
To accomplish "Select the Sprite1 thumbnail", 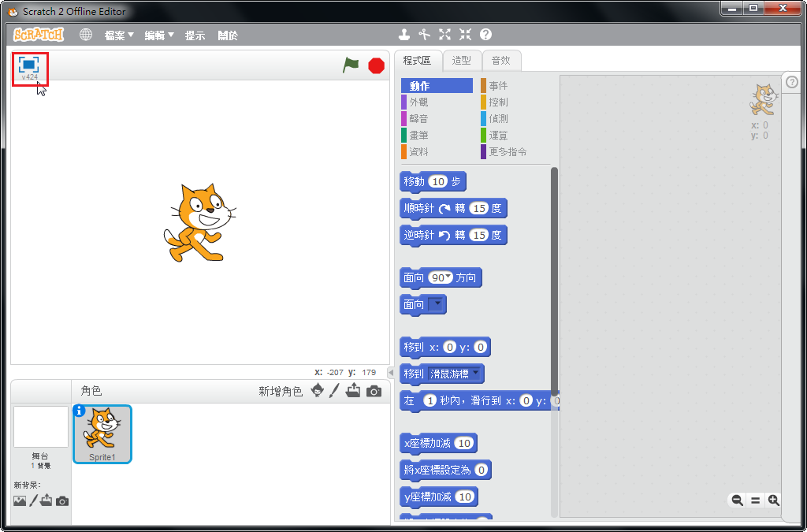I will [102, 434].
